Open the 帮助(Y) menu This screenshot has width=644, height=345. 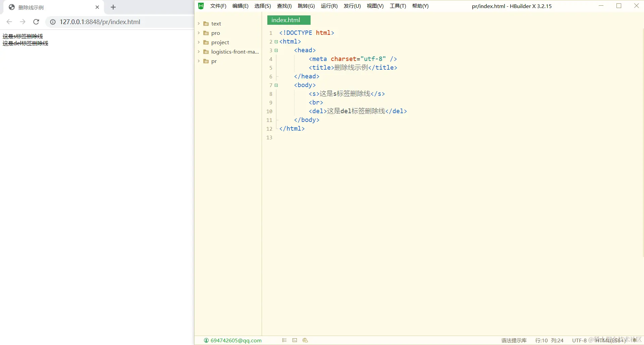(420, 6)
